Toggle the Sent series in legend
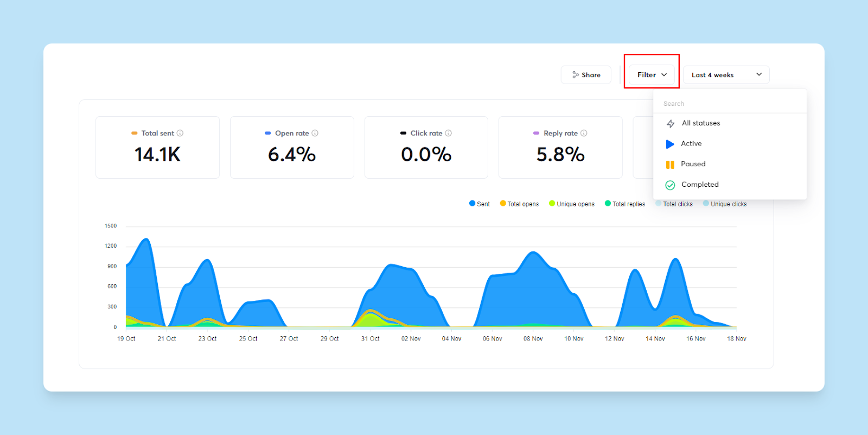Screen dimensions: 868x435 click(480, 204)
